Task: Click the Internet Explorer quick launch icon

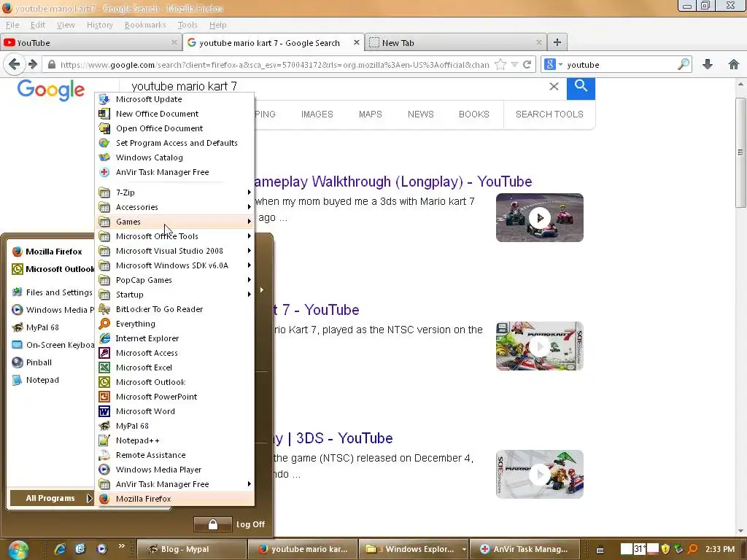Action: pyautogui.click(x=60, y=549)
